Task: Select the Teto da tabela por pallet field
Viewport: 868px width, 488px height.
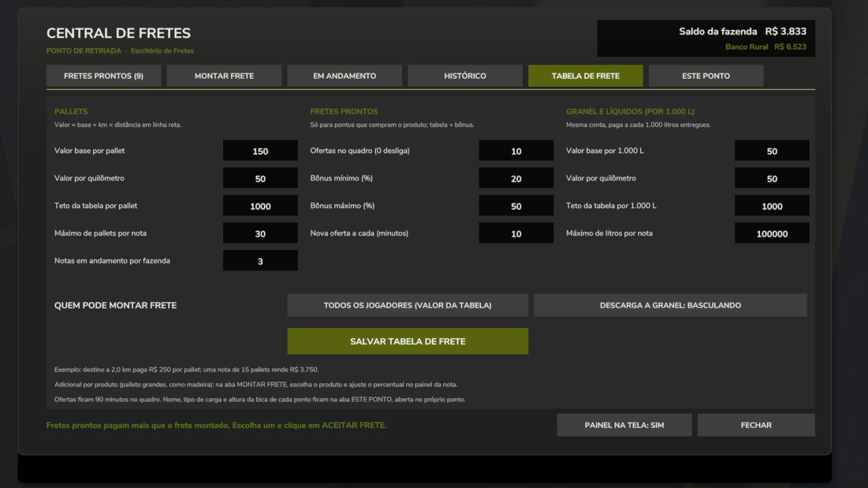Action: [260, 205]
